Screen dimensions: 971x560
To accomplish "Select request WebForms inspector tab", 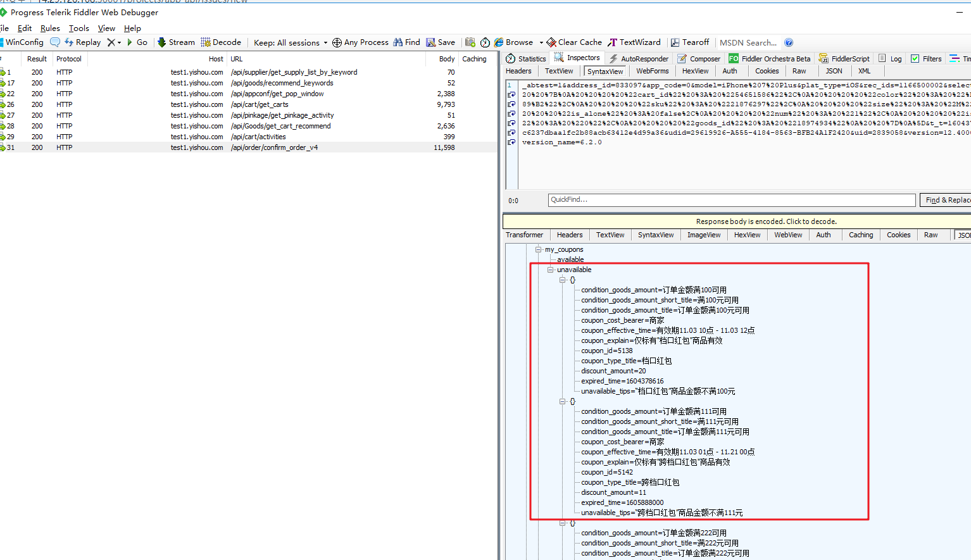I will [x=652, y=71].
